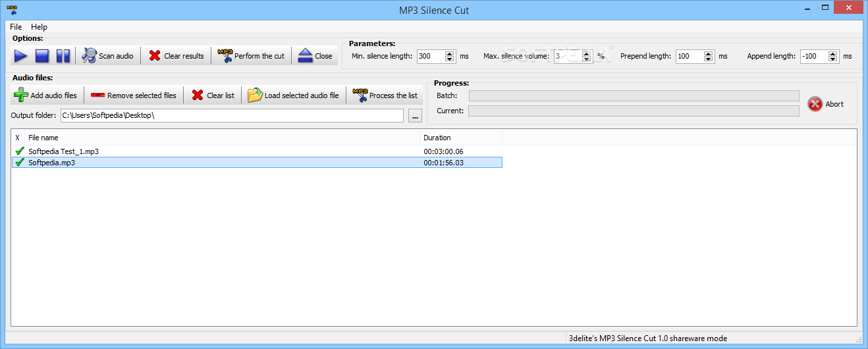
Task: Increase Max. silence volume value
Action: [x=587, y=53]
